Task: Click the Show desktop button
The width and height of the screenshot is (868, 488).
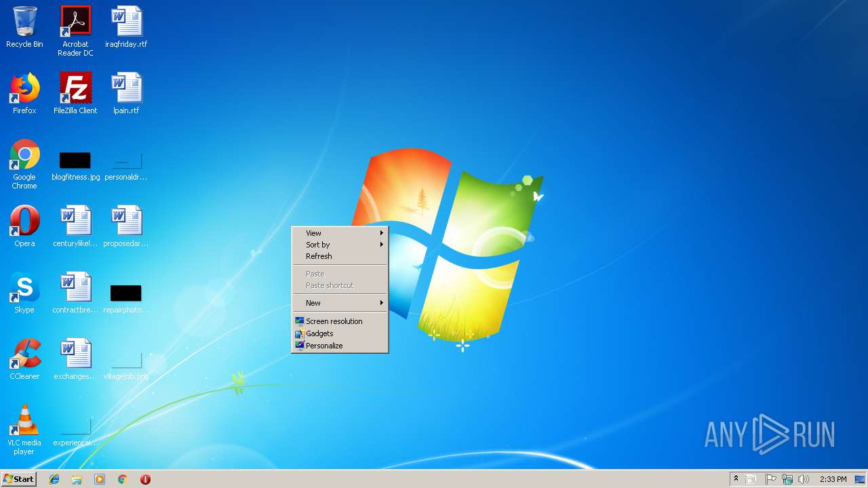Action: coord(860,479)
